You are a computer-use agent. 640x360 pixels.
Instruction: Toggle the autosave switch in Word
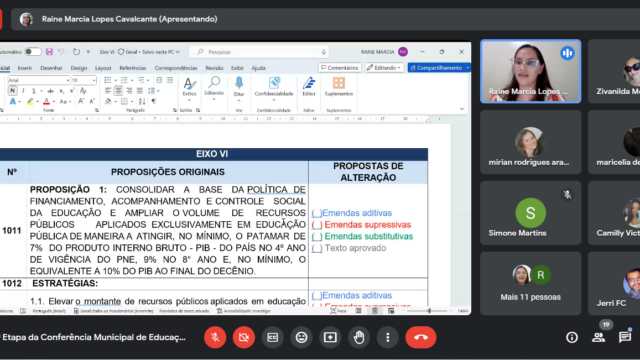tap(32, 52)
